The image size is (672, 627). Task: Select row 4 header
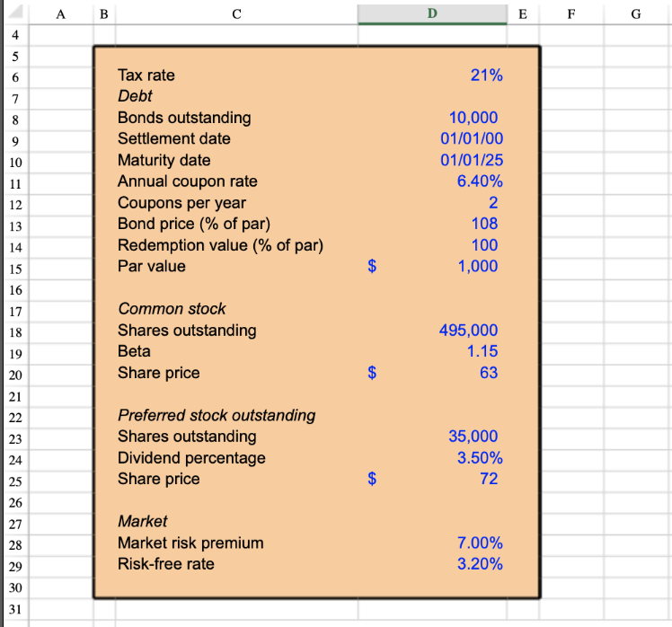[x=15, y=35]
